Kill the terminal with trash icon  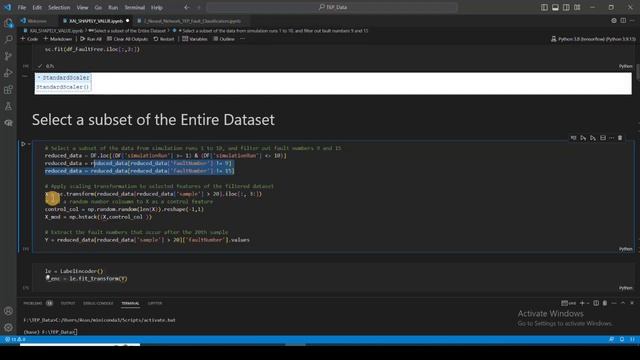605,303
